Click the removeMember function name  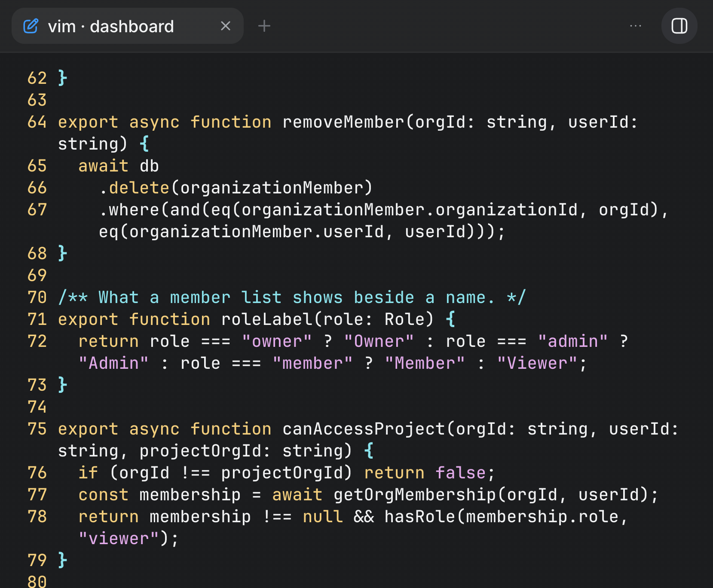click(343, 122)
